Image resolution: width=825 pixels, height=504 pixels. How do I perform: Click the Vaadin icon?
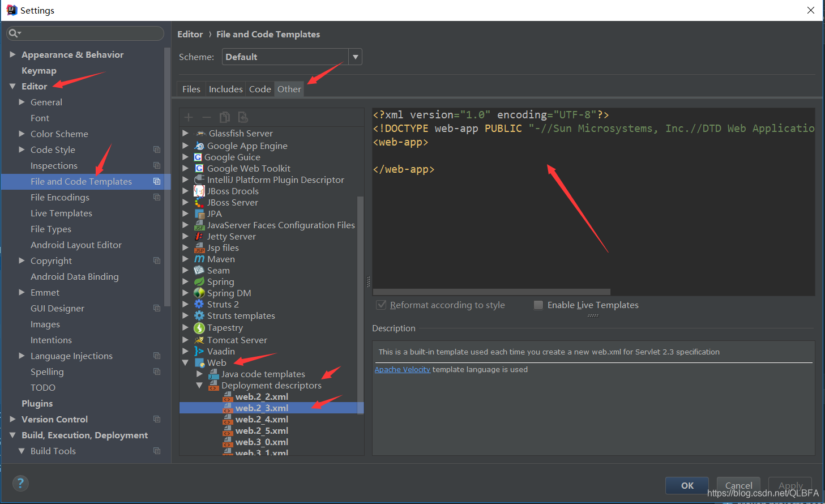point(199,352)
